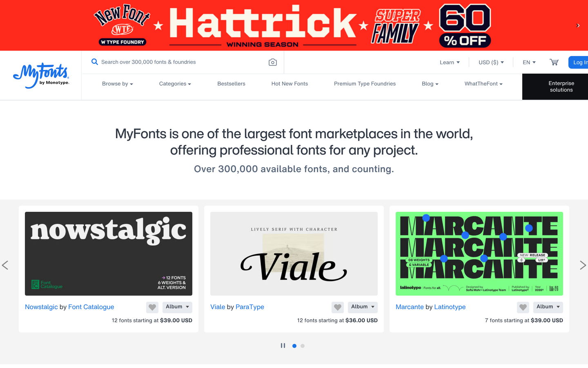This screenshot has height=368, width=588.
Task: Open the Nowstalgic preview image
Action: click(109, 254)
